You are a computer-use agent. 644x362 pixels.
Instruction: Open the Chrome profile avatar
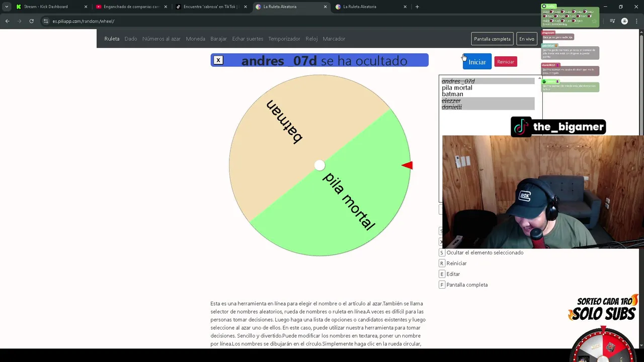pyautogui.click(x=624, y=21)
